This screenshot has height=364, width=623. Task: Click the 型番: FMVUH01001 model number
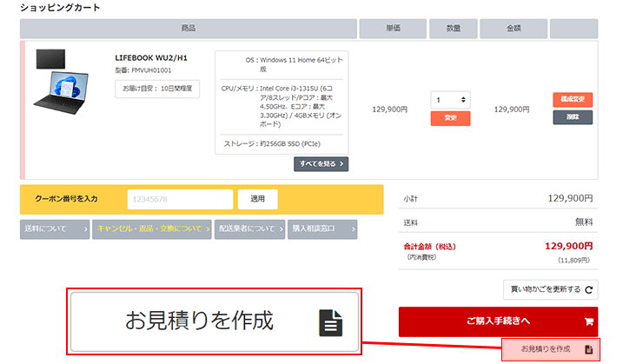coord(143,70)
